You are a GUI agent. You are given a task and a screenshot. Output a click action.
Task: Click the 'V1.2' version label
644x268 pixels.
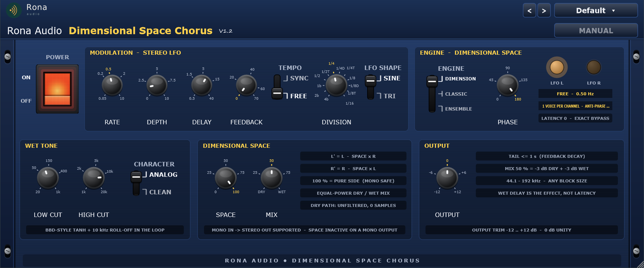tap(225, 31)
